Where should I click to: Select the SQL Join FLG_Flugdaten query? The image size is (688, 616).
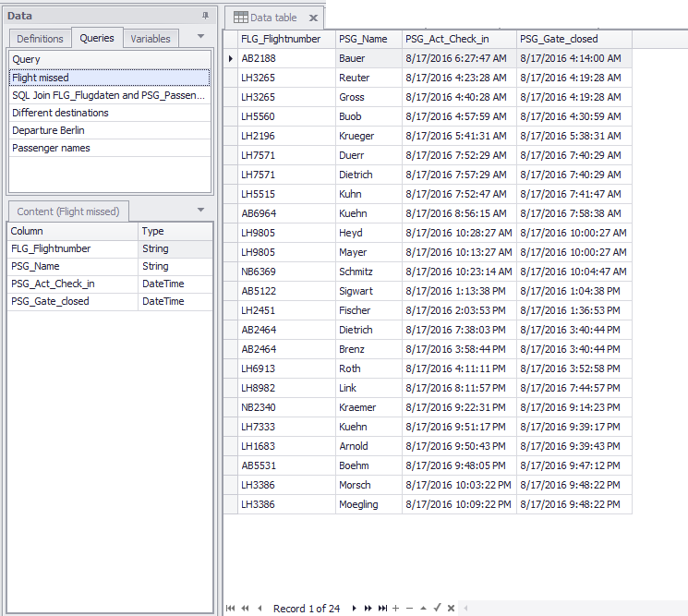click(x=110, y=95)
